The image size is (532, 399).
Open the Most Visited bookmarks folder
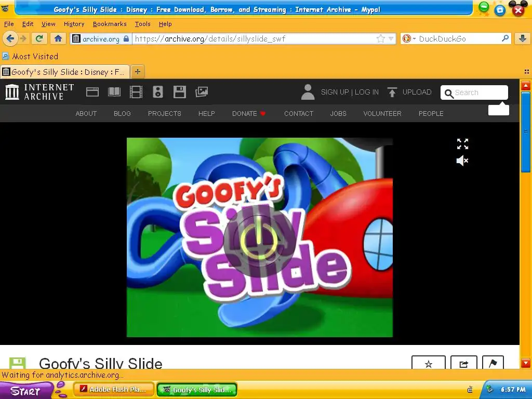[x=30, y=56]
